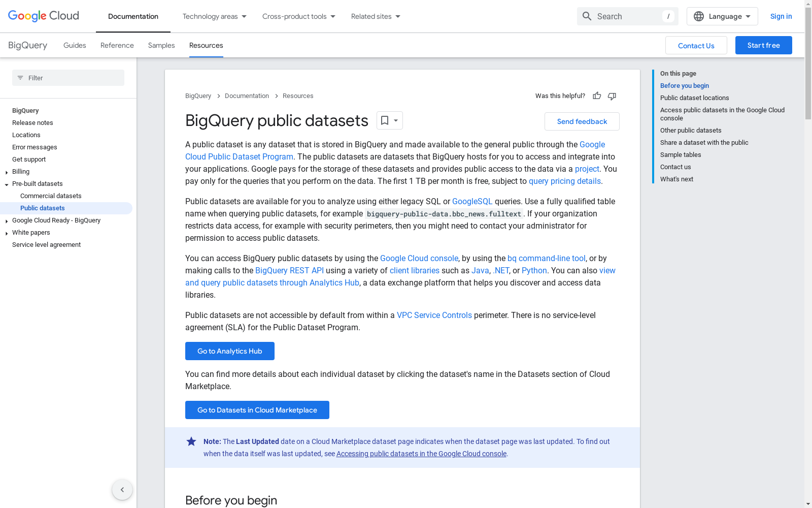Open the bq command-line tool link
Image resolution: width=812 pixels, height=508 pixels.
pos(547,259)
